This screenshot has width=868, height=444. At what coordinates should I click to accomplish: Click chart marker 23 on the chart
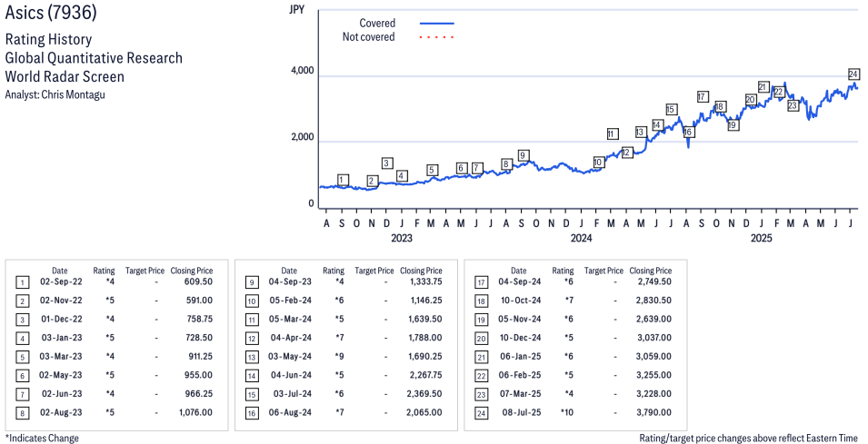(793, 105)
